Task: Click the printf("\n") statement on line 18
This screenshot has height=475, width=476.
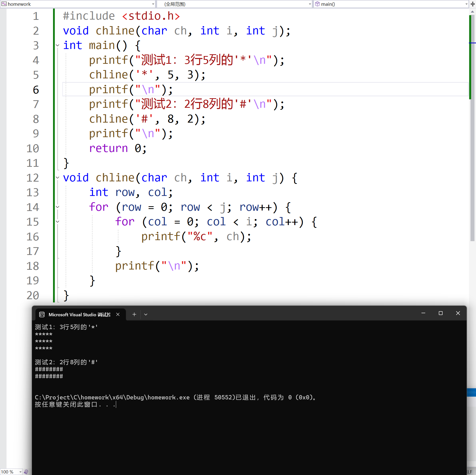Action: tap(157, 266)
